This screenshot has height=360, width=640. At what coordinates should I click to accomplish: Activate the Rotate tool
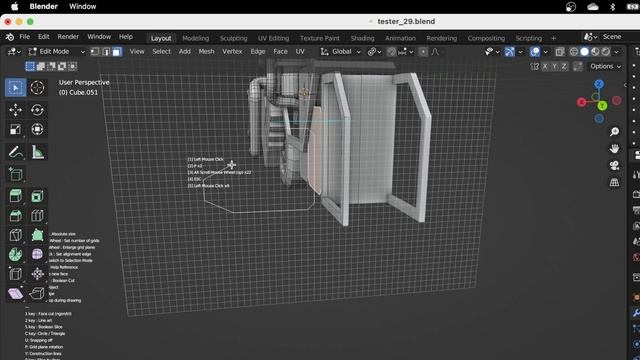pos(37,110)
